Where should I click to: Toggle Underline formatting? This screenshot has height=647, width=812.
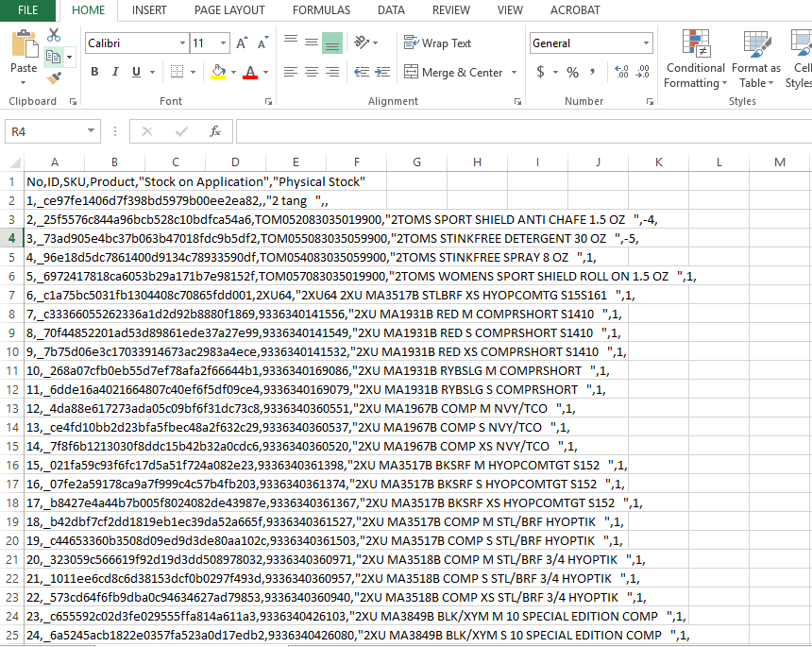tap(136, 72)
